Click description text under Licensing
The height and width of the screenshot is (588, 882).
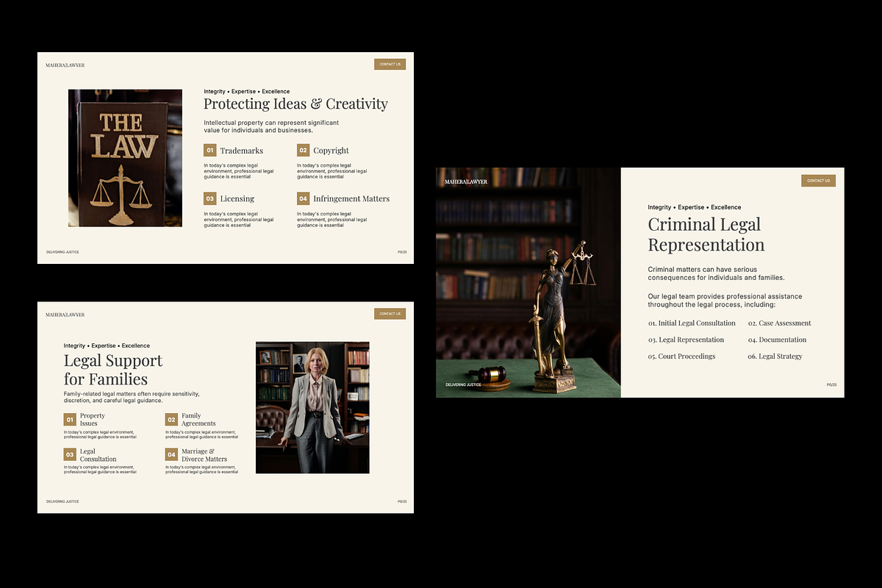coord(239,219)
